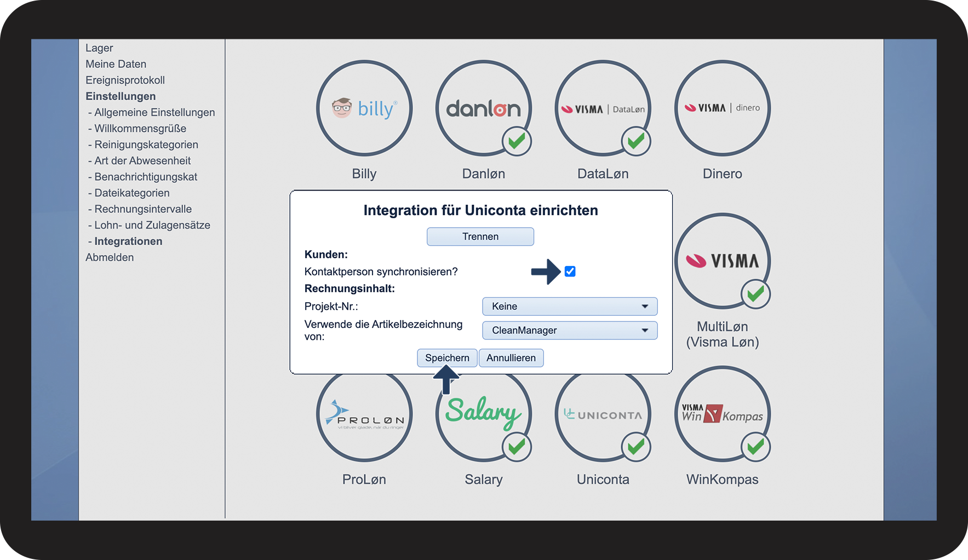Expand the Artikelbezeichnung CleanManager dropdown
968x560 pixels.
point(570,331)
